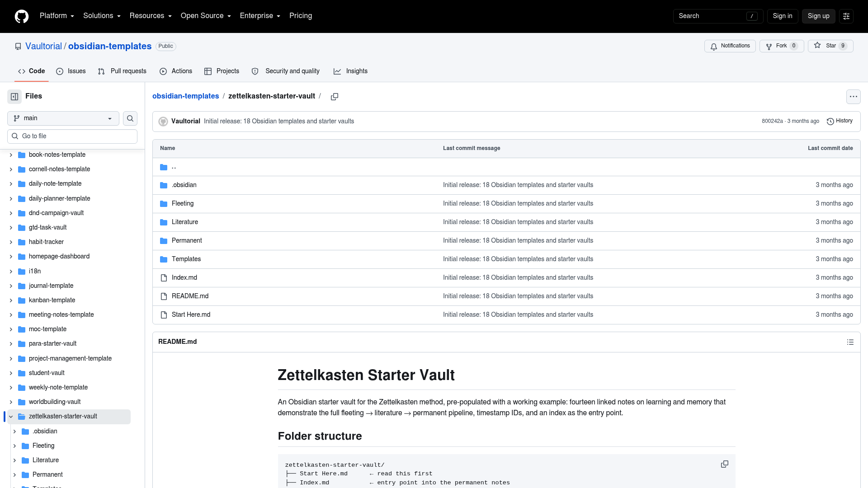Switch to the Projects tab
The height and width of the screenshot is (488, 868).
click(222, 71)
